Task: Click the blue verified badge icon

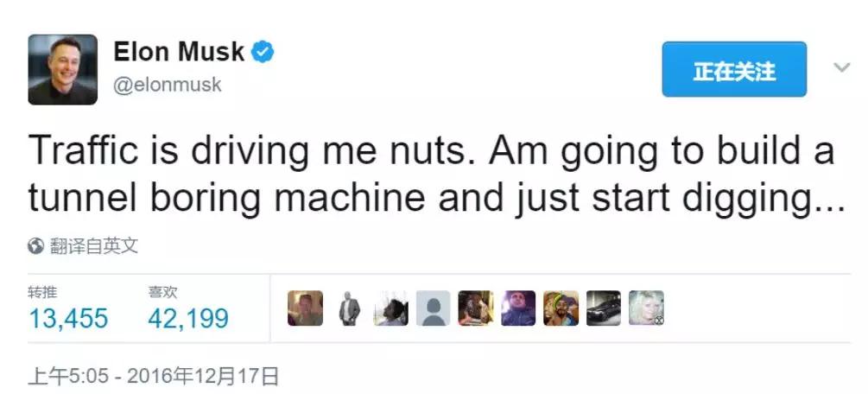Action: click(263, 52)
